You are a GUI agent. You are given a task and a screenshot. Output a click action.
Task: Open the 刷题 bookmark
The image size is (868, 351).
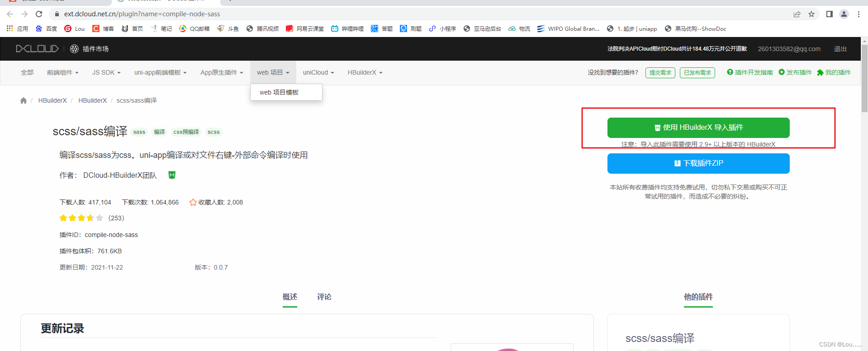(411, 28)
